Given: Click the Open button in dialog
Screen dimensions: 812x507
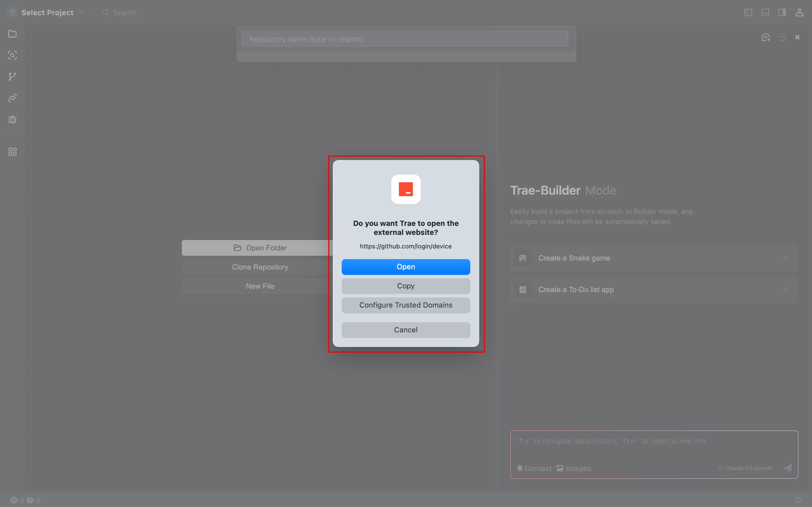Looking at the screenshot, I should tap(406, 267).
